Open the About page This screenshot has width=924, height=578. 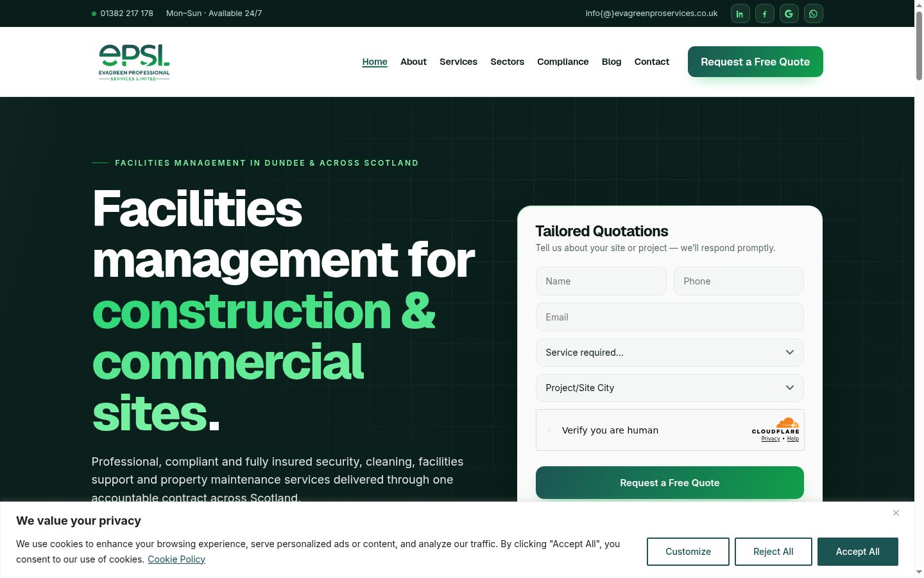coord(413,62)
